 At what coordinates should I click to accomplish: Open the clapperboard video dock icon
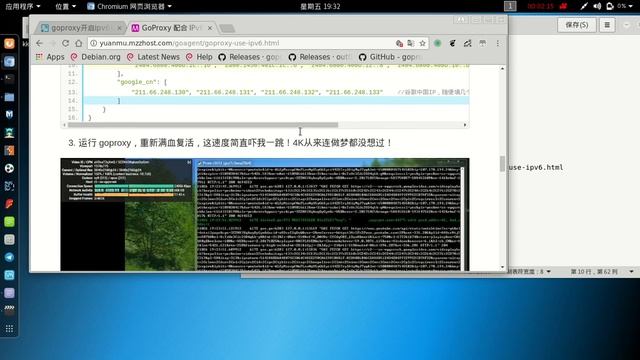[9, 309]
